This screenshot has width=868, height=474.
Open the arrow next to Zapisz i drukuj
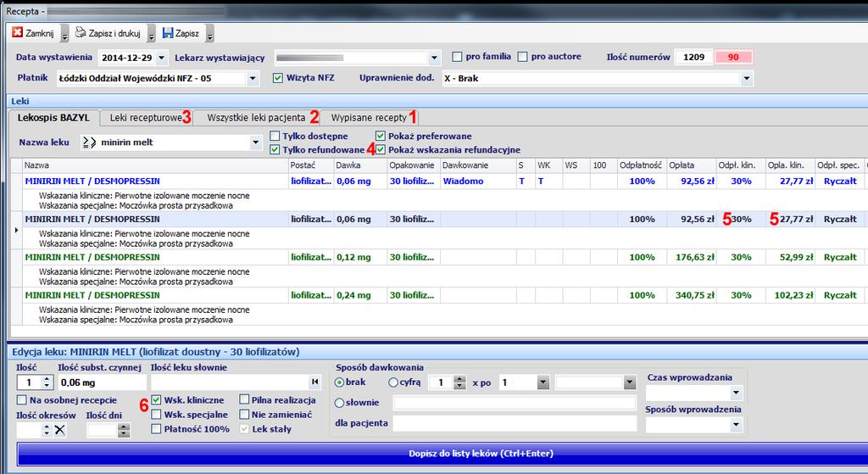click(151, 34)
